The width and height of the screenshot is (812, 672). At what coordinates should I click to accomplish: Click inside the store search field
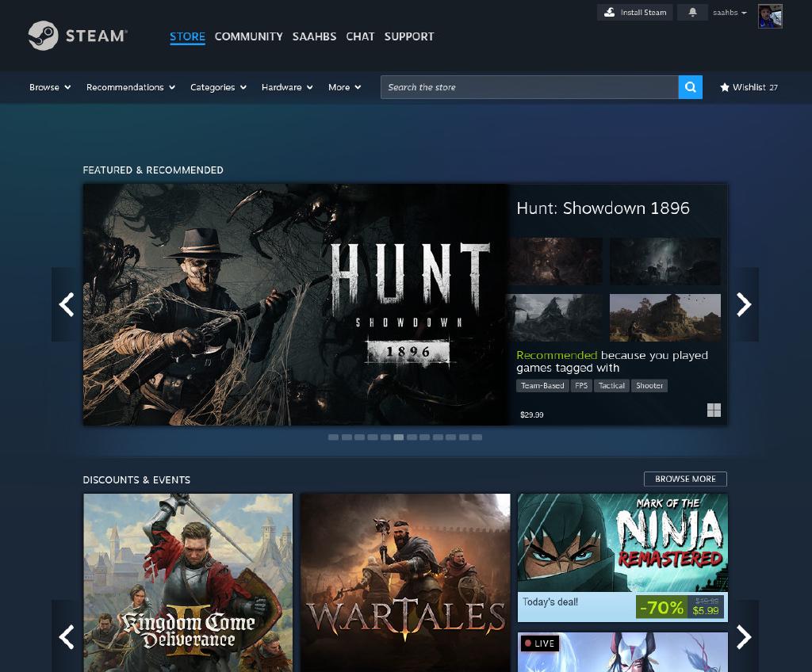(x=529, y=87)
